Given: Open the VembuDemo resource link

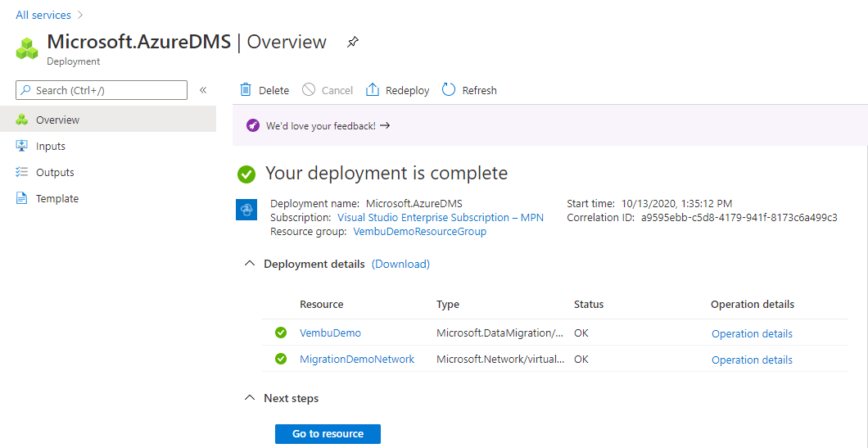Looking at the screenshot, I should (x=331, y=333).
